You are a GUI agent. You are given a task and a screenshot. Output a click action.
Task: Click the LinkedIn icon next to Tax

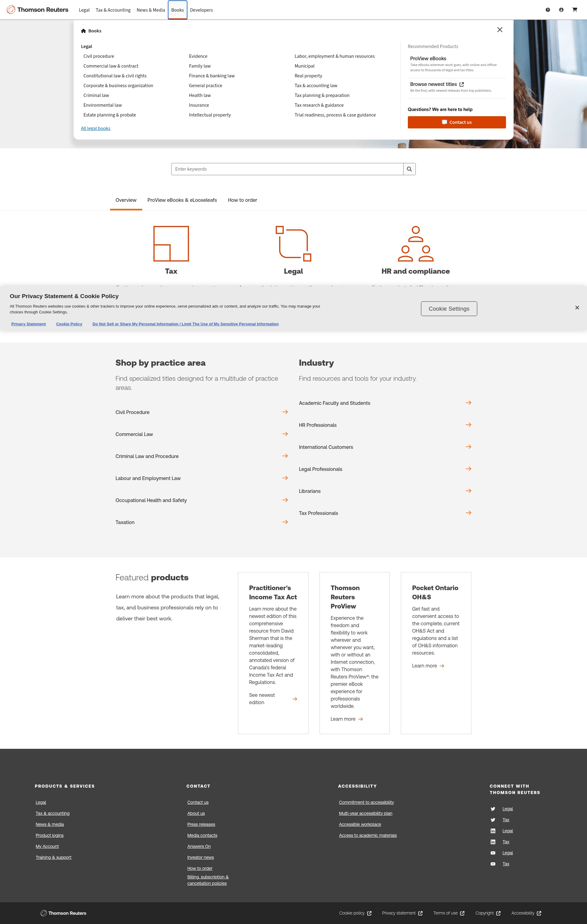(493, 842)
